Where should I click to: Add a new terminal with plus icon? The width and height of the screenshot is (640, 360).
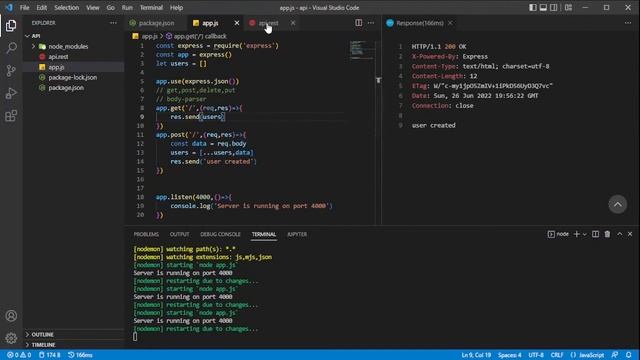(x=576, y=234)
